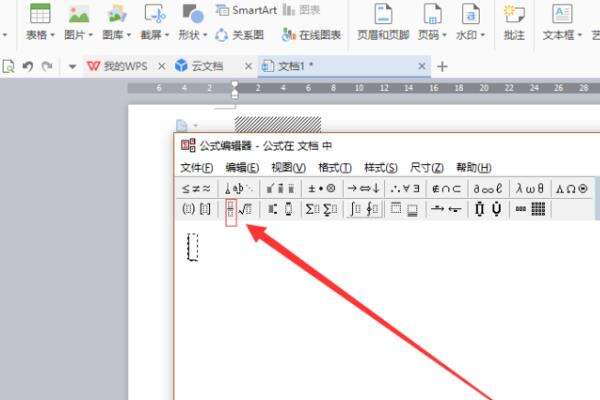Click the 图片 picture icon
The width and height of the screenshot is (600, 400).
pos(78,13)
